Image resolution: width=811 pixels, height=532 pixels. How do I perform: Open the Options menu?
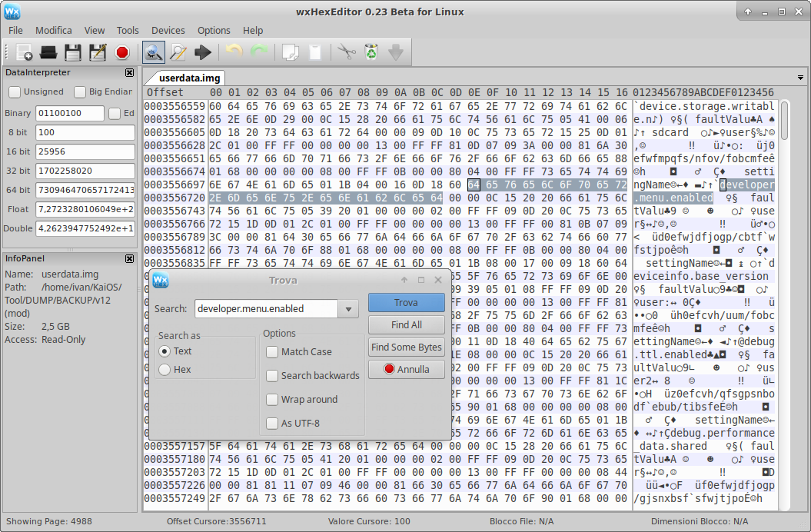(214, 31)
